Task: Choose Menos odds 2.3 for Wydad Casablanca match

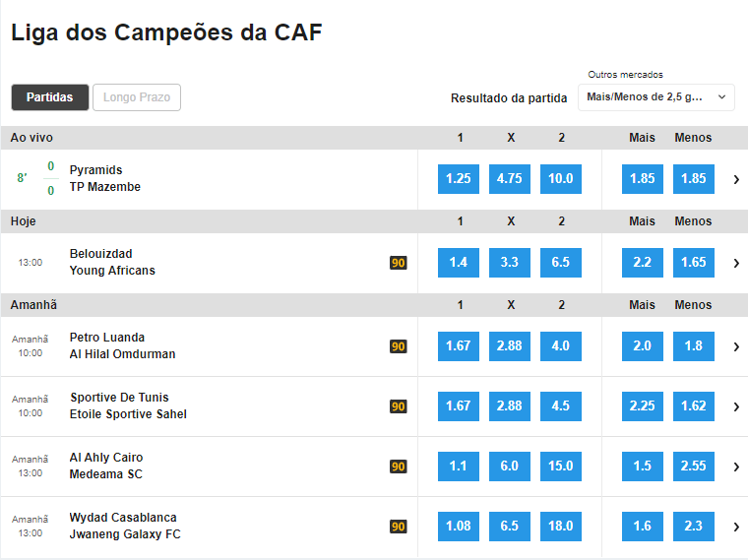Action: pyautogui.click(x=694, y=527)
